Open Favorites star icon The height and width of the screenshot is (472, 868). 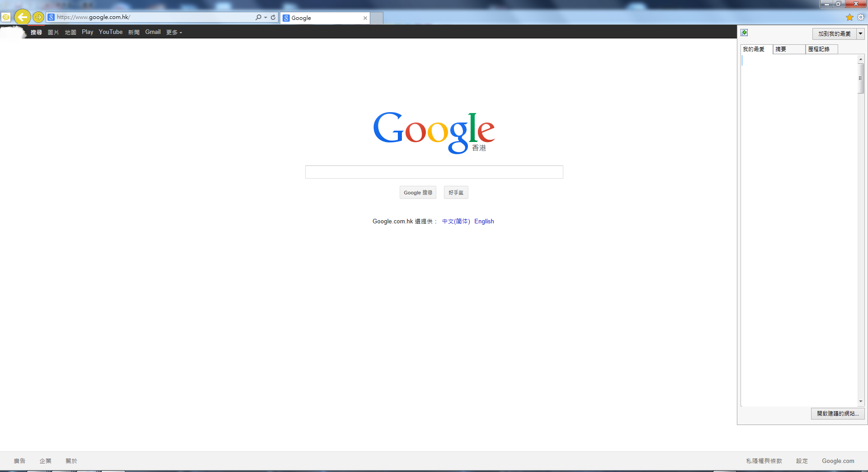[849, 17]
